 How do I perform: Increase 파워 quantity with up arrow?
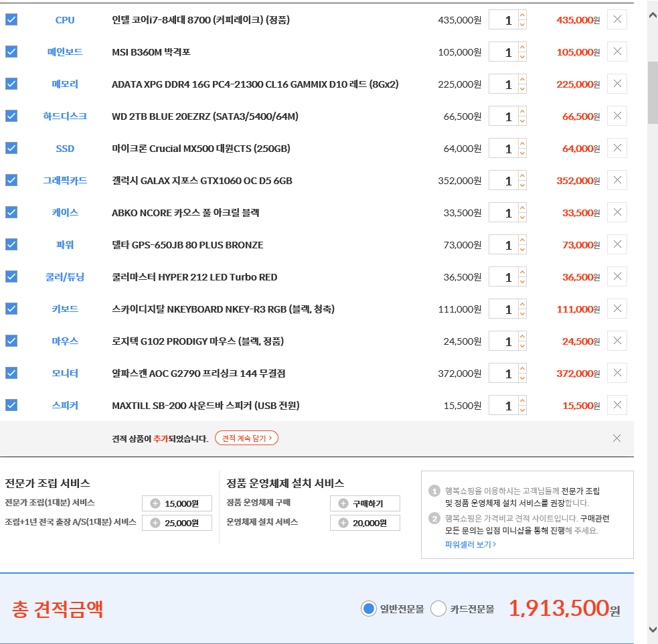pos(523,240)
